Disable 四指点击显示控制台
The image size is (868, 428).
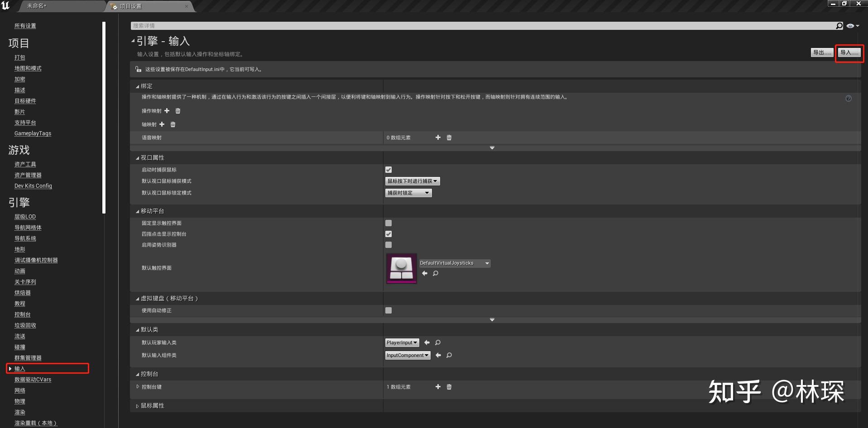[388, 234]
